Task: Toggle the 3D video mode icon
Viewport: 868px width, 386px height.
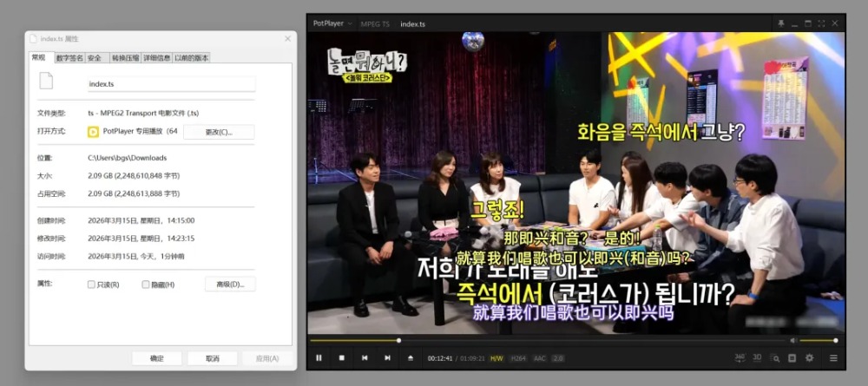Action: tap(757, 357)
